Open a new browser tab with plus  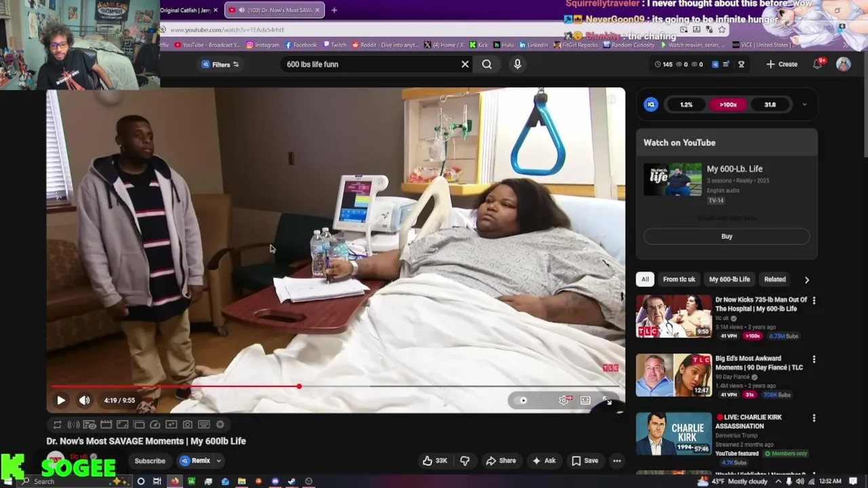pyautogui.click(x=334, y=10)
